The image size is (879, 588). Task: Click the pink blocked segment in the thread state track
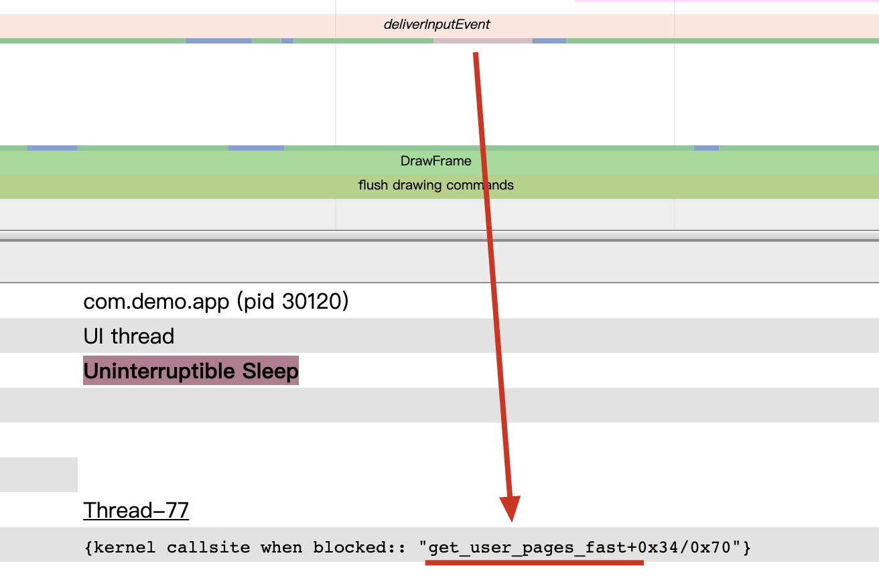[482, 42]
